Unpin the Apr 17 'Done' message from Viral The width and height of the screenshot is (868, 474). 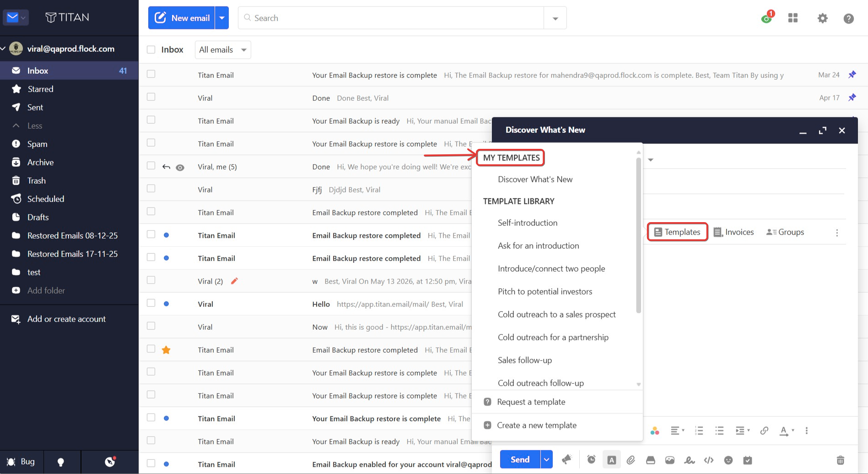[852, 98]
